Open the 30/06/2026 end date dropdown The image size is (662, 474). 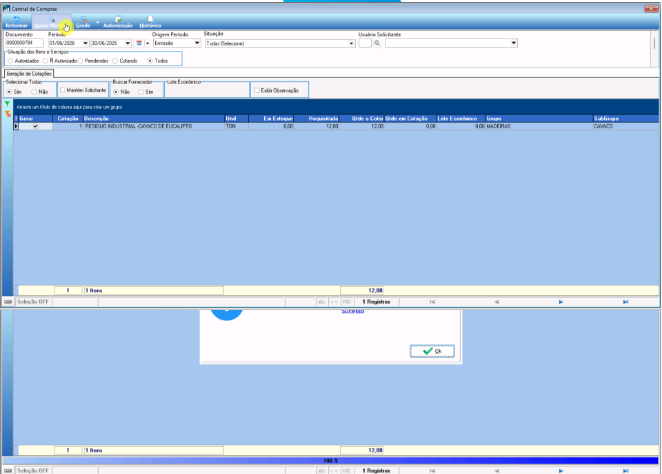click(x=128, y=43)
